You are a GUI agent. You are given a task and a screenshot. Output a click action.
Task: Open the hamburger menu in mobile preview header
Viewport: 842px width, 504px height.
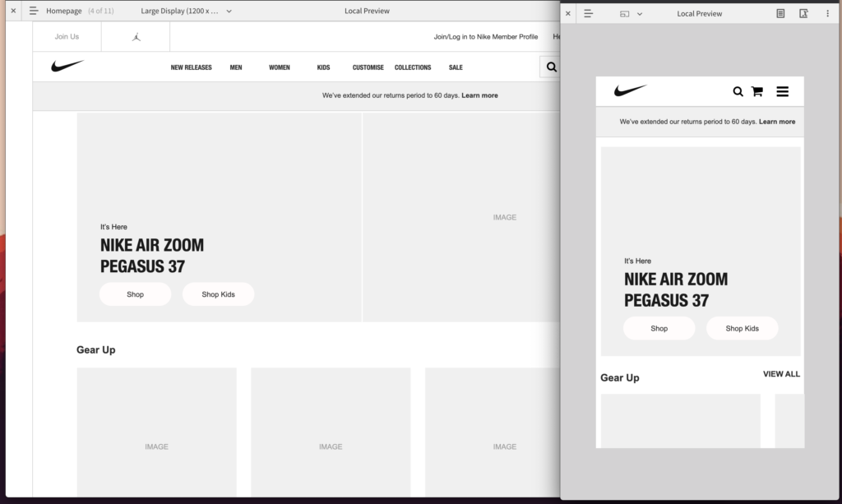(x=783, y=92)
